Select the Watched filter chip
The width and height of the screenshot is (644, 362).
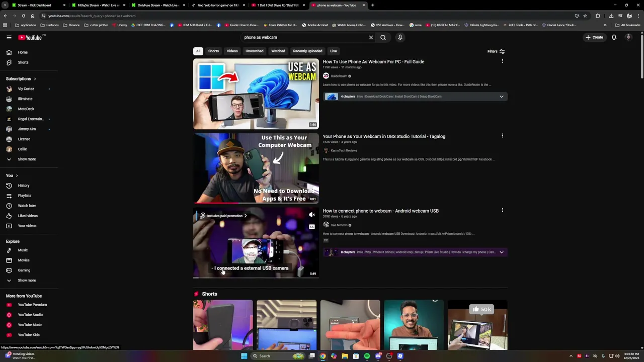coord(278,51)
